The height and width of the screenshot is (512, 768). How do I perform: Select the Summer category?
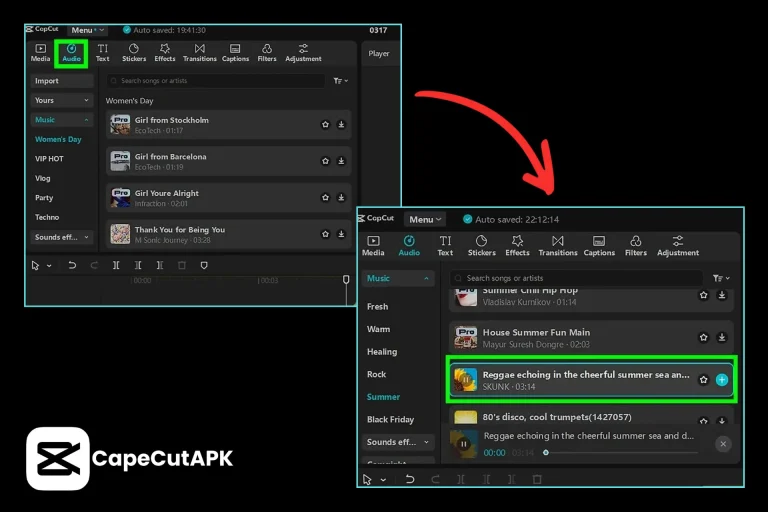click(384, 397)
